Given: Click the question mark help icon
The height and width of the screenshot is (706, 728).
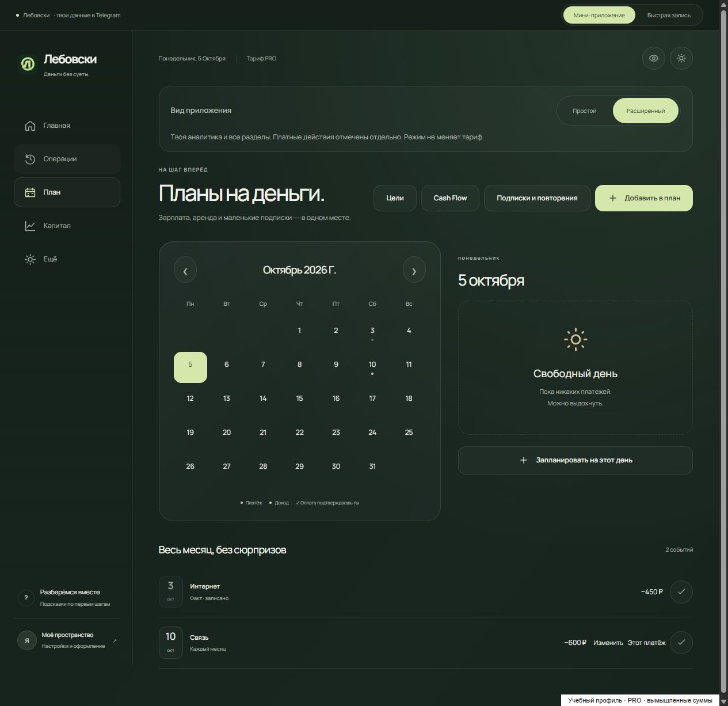Looking at the screenshot, I should pyautogui.click(x=26, y=598).
